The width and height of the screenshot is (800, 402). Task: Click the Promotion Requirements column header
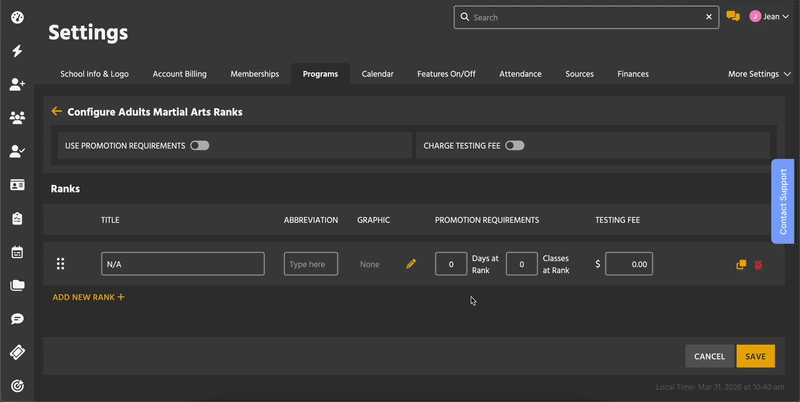point(487,220)
